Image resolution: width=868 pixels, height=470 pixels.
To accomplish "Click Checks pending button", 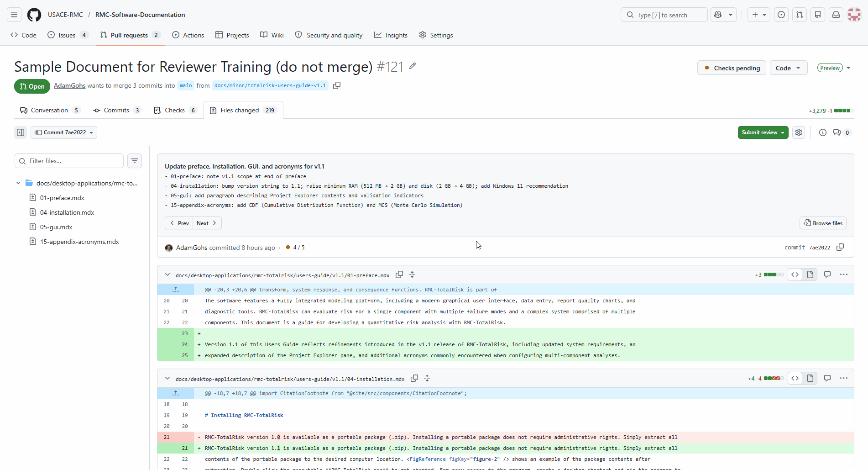I will click(x=732, y=68).
